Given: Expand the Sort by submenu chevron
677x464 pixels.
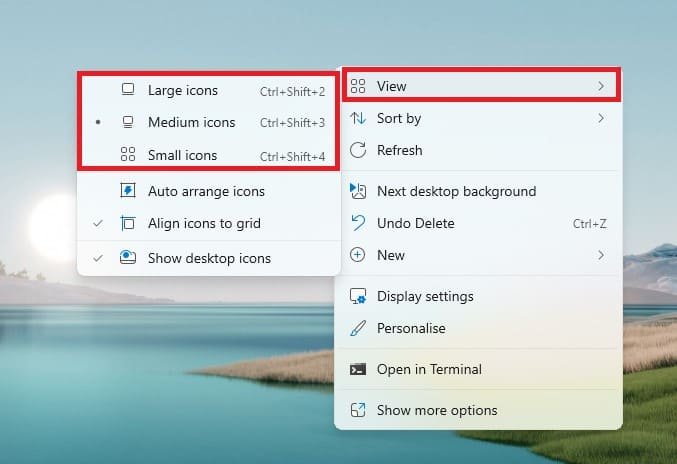Looking at the screenshot, I should (600, 119).
